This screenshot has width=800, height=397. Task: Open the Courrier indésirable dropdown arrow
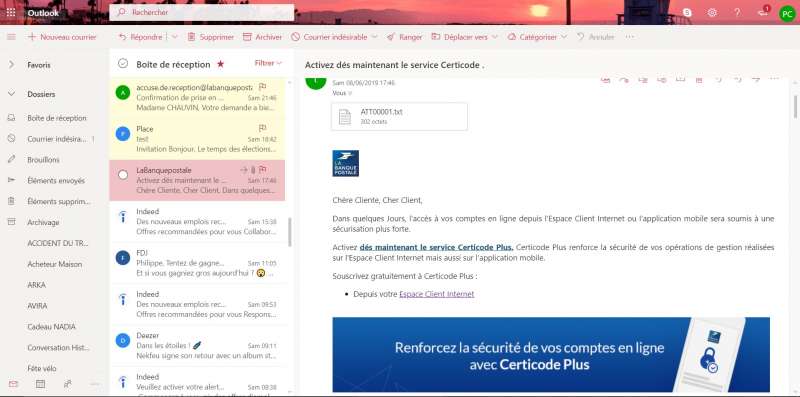374,37
